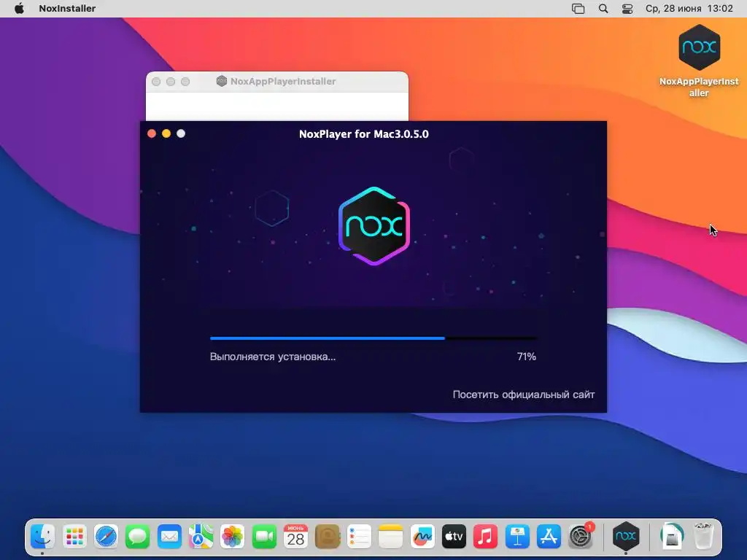The image size is (747, 560).
Task: Open Control Center in menu bar
Action: [x=627, y=8]
